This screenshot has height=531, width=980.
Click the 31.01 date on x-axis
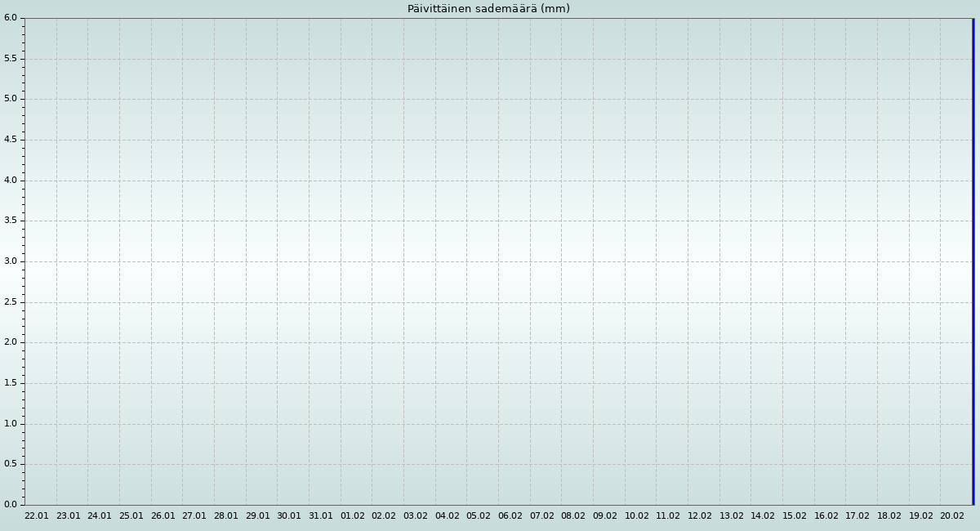click(x=321, y=516)
